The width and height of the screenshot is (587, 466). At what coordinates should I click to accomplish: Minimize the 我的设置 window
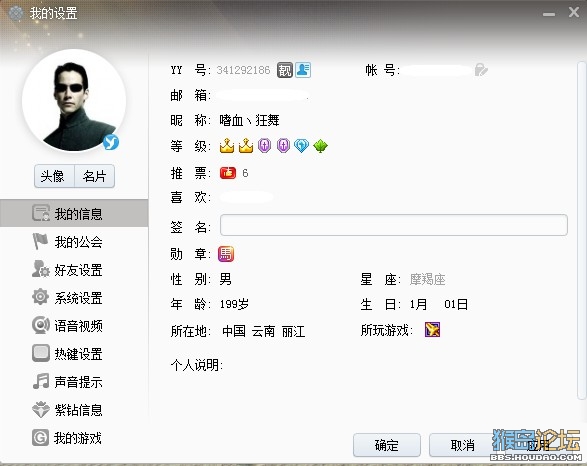549,14
